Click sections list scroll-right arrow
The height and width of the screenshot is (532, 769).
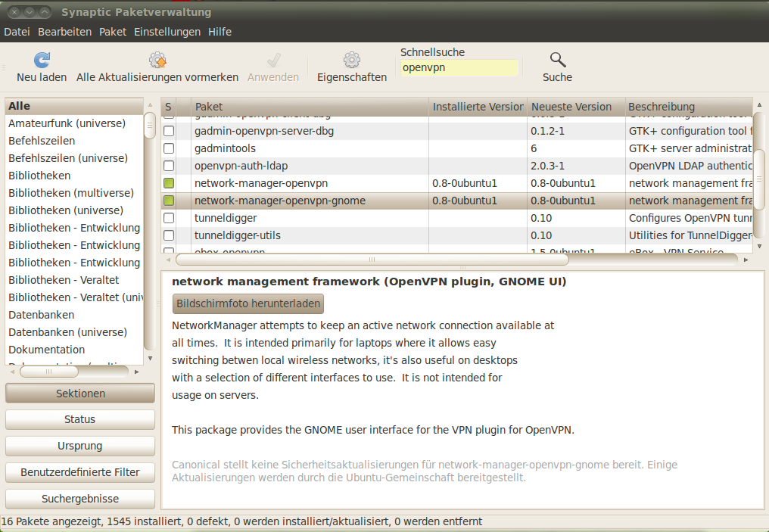point(136,372)
